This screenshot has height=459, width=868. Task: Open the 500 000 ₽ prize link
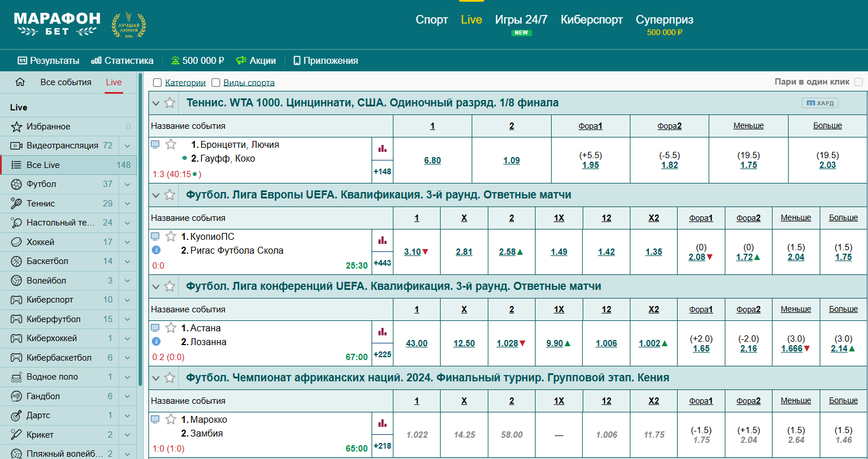pyautogui.click(x=198, y=60)
